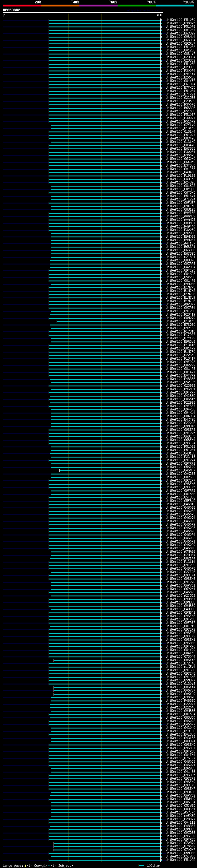Select the UniRef100_B1N7F0 hit label
The height and width of the screenshot is (868, 197).
180,352
